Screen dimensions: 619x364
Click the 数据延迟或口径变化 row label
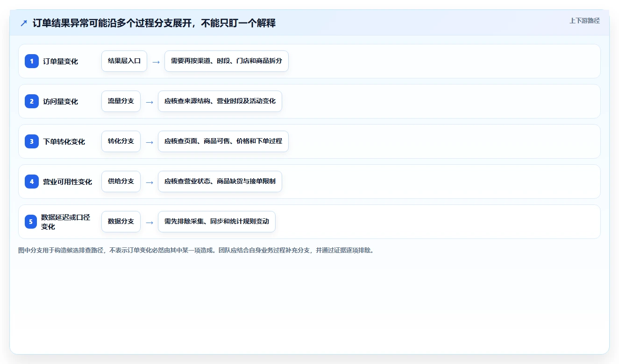(x=65, y=222)
